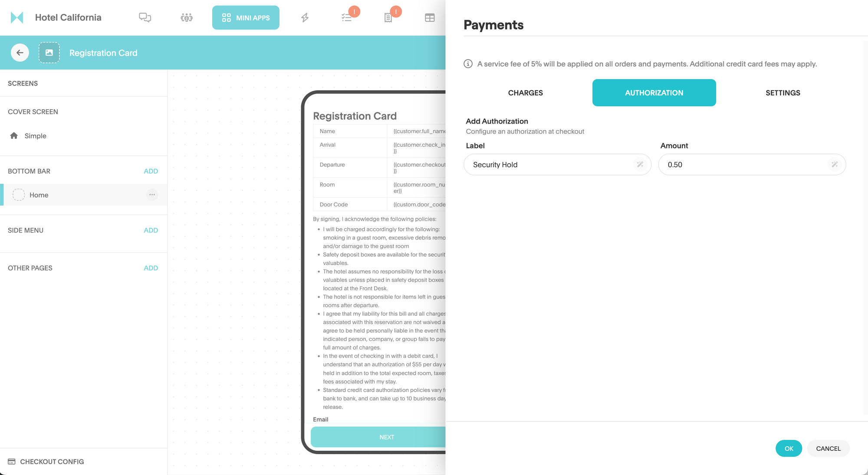Click CHECKOUT CONFIG in left sidebar
This screenshot has width=868, height=475.
tap(52, 462)
